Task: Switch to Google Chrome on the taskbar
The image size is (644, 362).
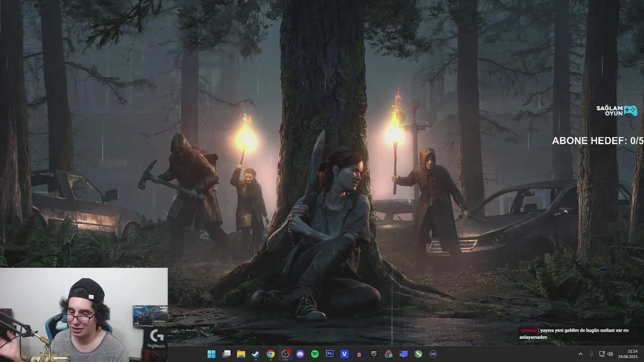Action: pyautogui.click(x=271, y=354)
